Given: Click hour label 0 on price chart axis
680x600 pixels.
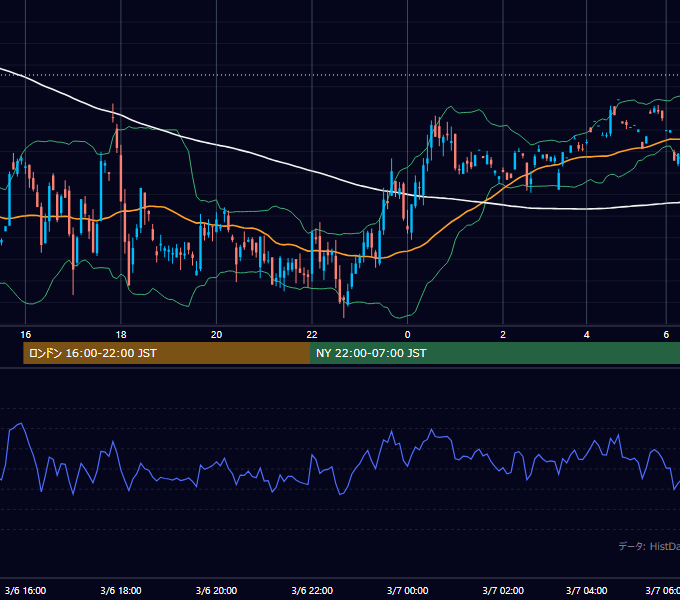Looking at the screenshot, I should point(407,335).
